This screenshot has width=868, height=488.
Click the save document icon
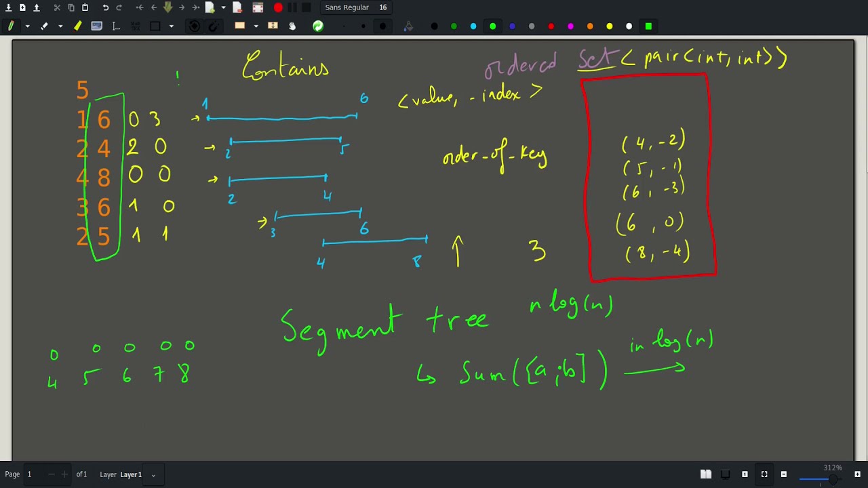click(x=8, y=7)
